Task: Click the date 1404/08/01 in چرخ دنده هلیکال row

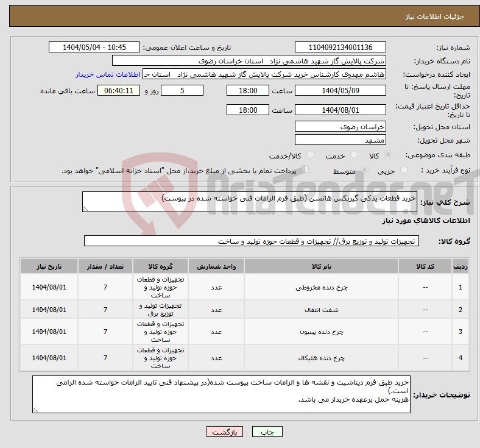Action: [x=49, y=358]
